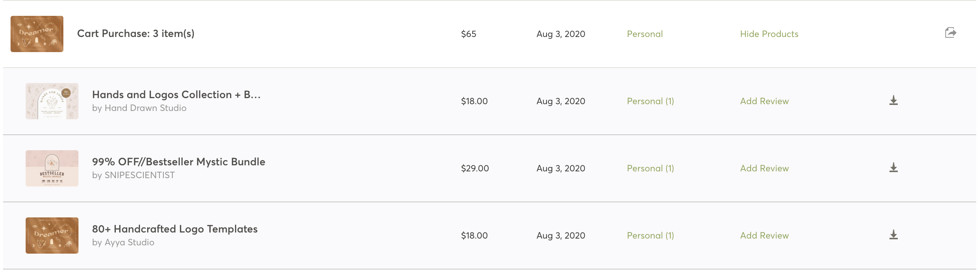Viewport: 980px width, 271px height.
Task: Click the Personal license link for Cart Purchase
Action: pos(644,34)
